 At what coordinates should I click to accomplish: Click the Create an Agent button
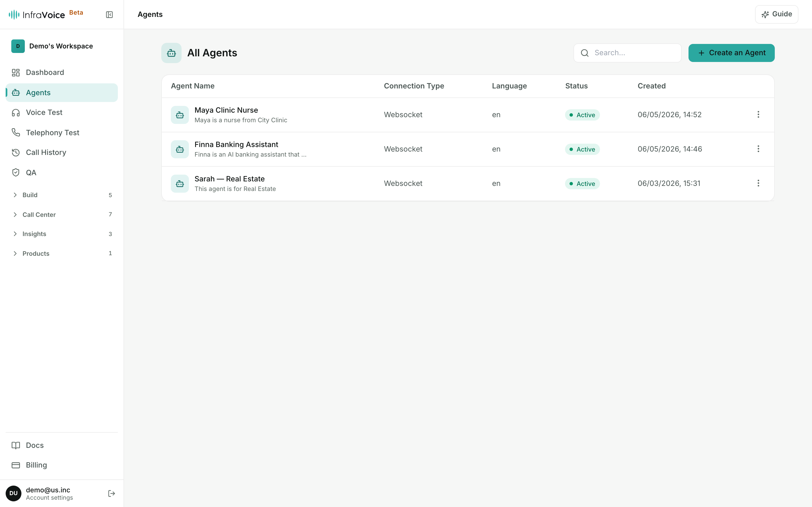pos(731,53)
